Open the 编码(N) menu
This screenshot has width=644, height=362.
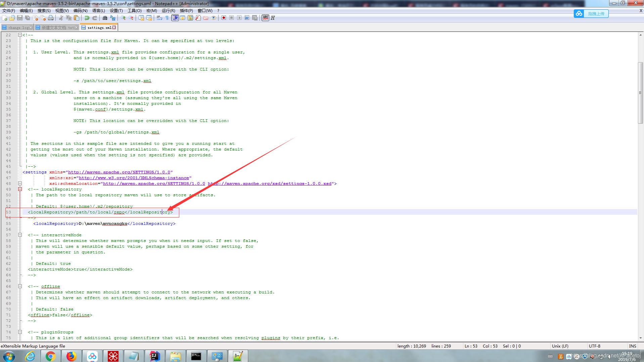pyautogui.click(x=81, y=10)
